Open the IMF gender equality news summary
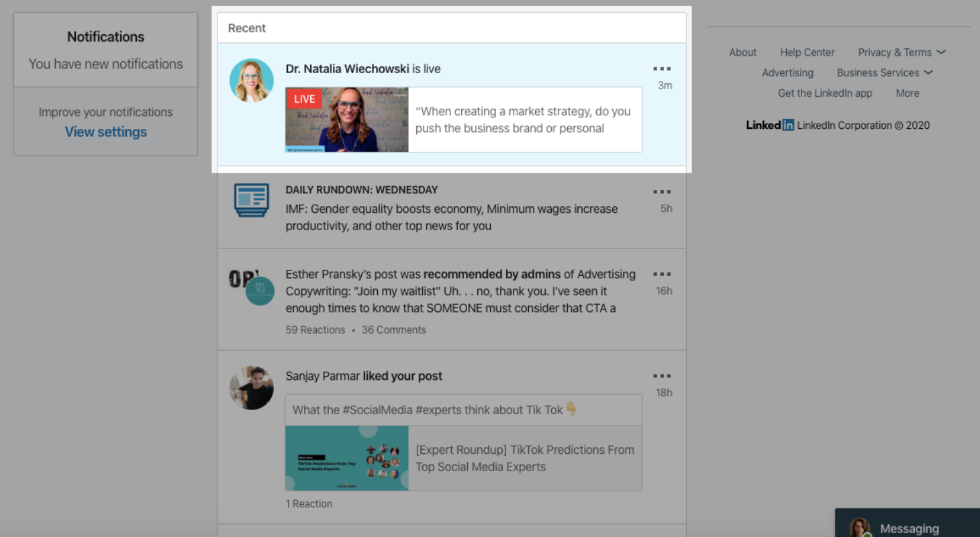Screen dimensions: 980x537 pyautogui.click(x=452, y=217)
